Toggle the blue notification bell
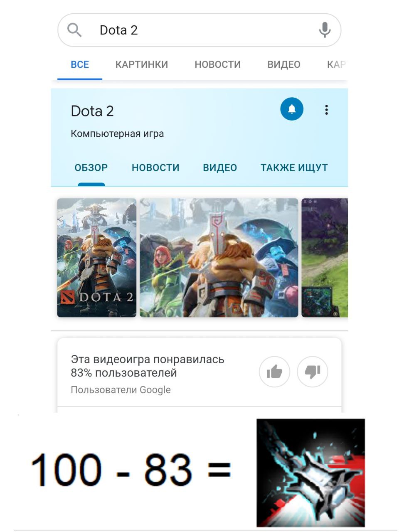 [292, 109]
